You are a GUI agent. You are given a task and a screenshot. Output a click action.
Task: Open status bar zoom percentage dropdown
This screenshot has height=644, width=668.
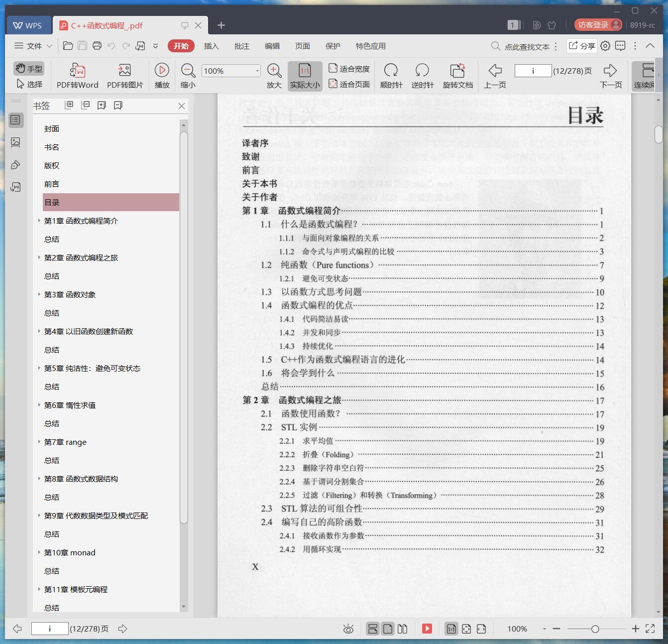(544, 629)
